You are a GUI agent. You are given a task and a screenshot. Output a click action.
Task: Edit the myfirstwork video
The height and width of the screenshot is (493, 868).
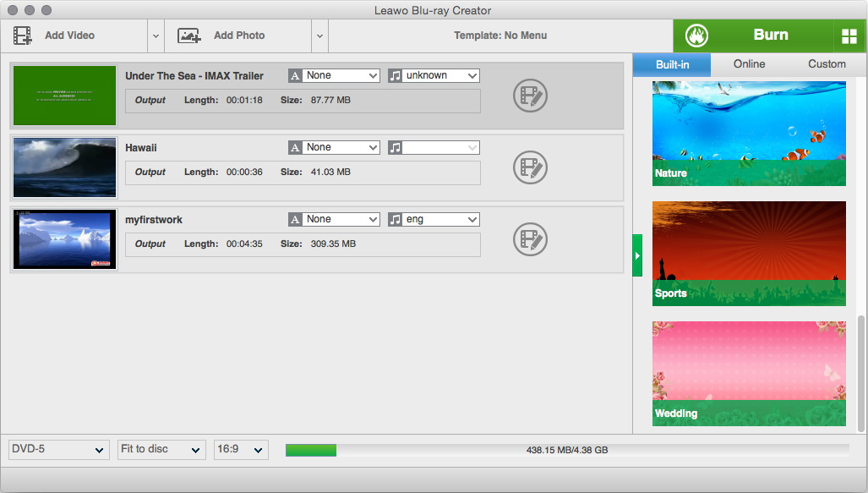530,239
